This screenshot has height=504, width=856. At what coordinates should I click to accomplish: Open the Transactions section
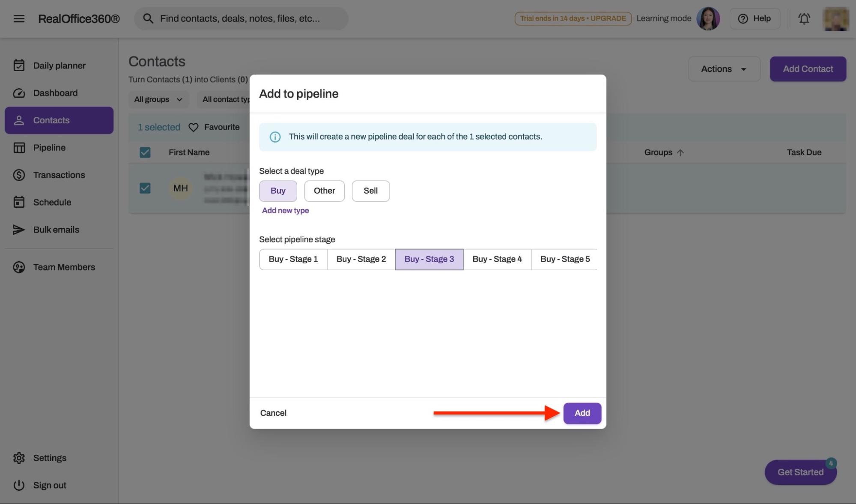(59, 175)
